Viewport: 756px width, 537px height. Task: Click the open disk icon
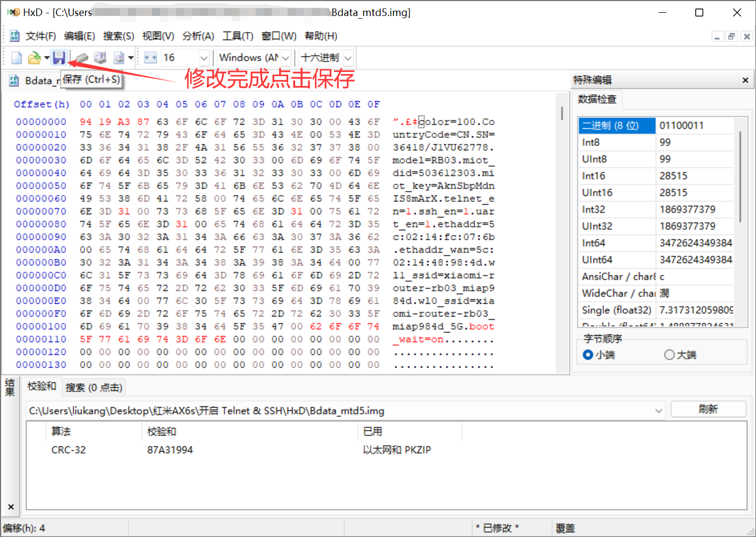[x=100, y=58]
